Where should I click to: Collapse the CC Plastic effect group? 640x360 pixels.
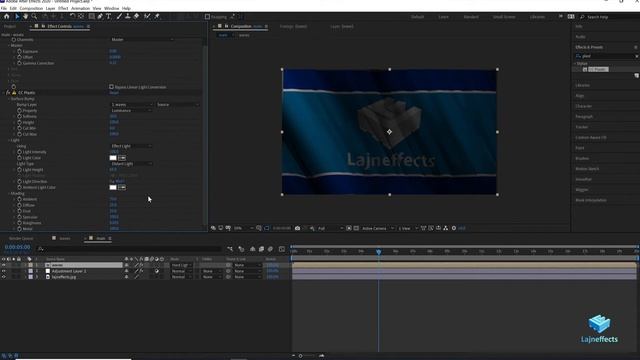tap(4, 93)
